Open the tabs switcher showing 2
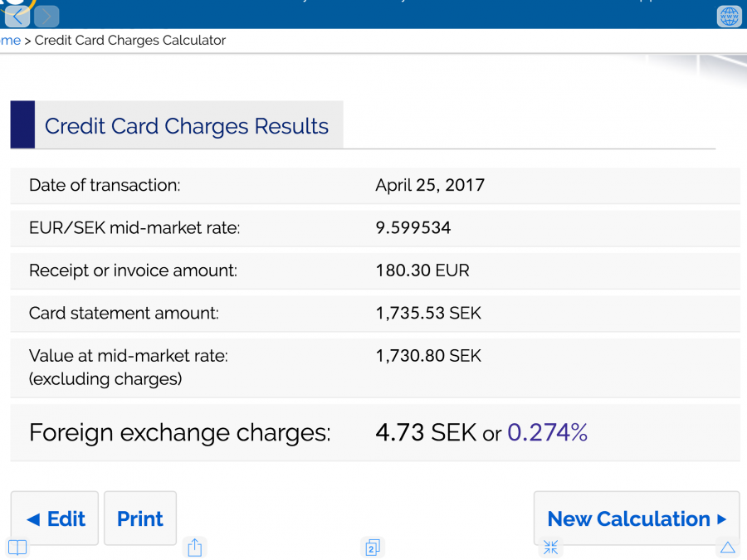Viewport: 747px width, 560px height. (373, 548)
